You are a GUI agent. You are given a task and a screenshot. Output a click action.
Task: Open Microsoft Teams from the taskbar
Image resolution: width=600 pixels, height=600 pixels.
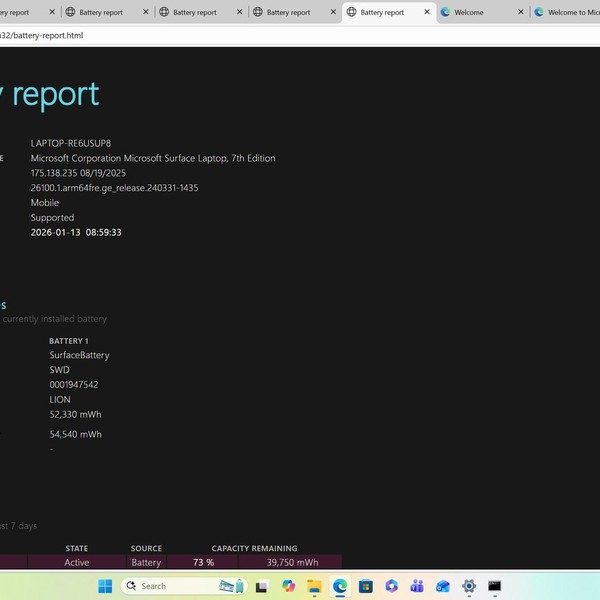click(417, 586)
